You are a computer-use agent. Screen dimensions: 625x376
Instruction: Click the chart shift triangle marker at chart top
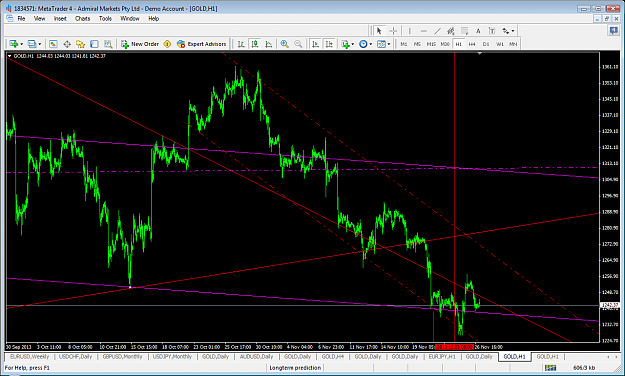[480, 53]
